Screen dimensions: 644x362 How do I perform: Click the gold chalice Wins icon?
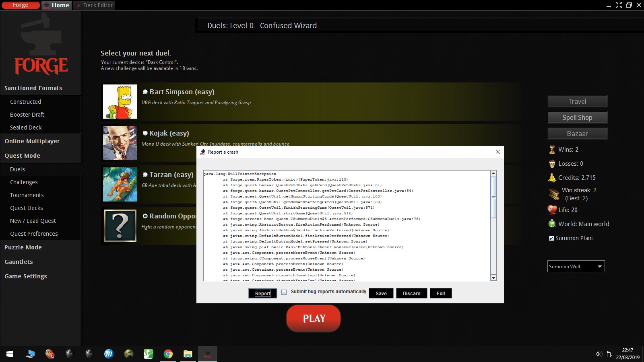point(552,150)
